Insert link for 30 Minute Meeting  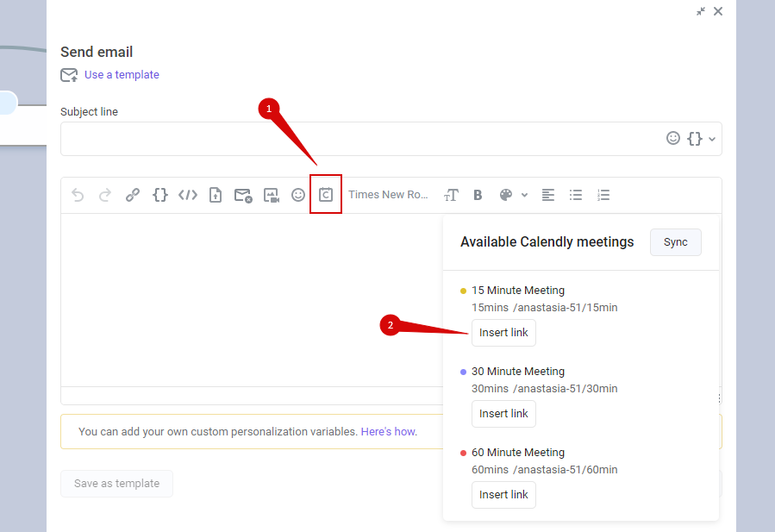coord(503,414)
